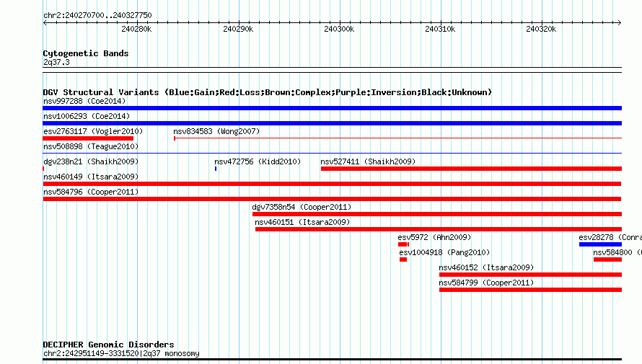Open the Cytogenetic Bands track title
This screenshot has width=642, height=364.
(x=86, y=53)
